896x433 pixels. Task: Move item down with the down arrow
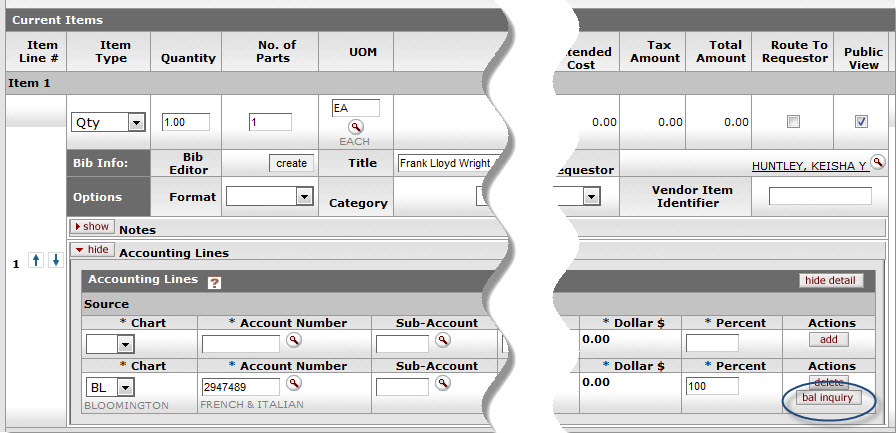[56, 260]
